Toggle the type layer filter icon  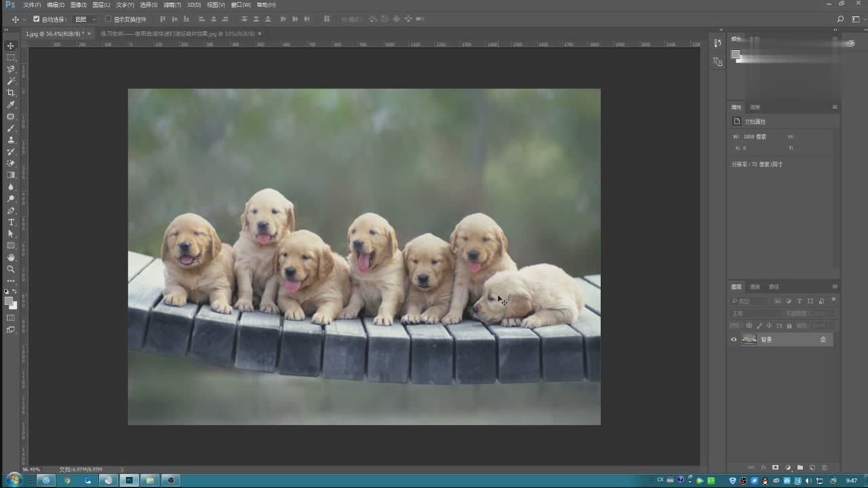tap(800, 301)
